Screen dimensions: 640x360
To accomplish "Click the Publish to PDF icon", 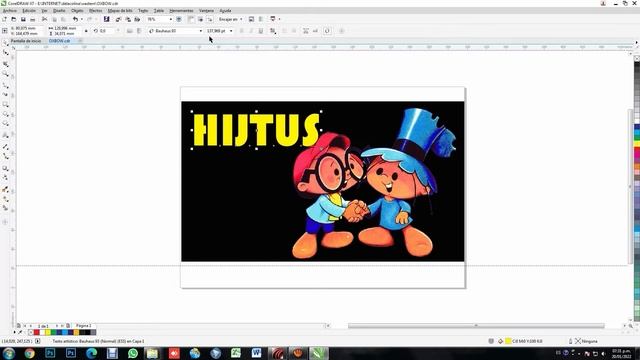I will click(137, 19).
